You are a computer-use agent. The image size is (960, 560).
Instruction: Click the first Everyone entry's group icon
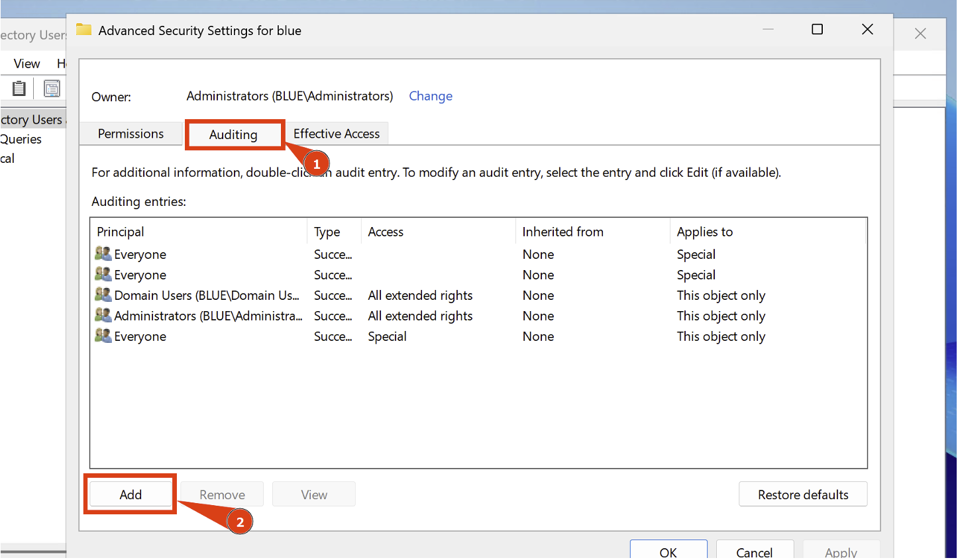tap(103, 254)
